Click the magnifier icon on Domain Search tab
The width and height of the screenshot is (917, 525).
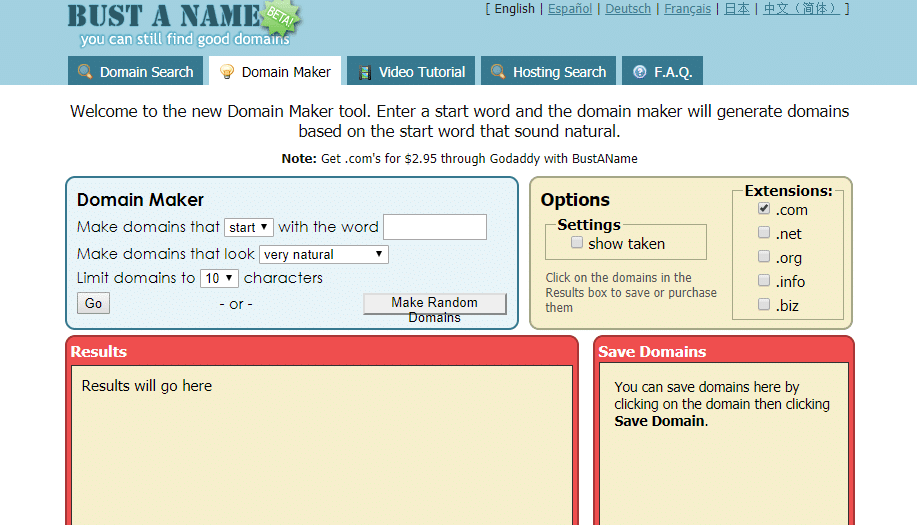click(x=85, y=71)
